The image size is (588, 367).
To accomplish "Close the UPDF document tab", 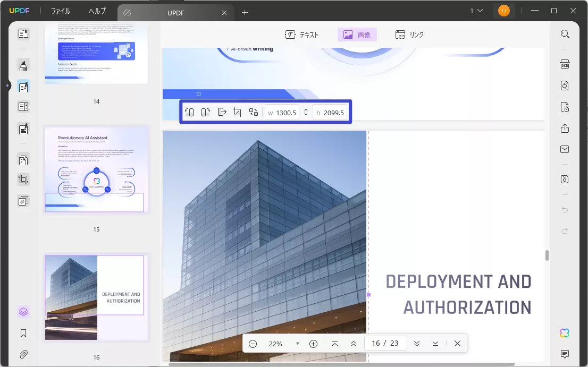I will point(224,13).
